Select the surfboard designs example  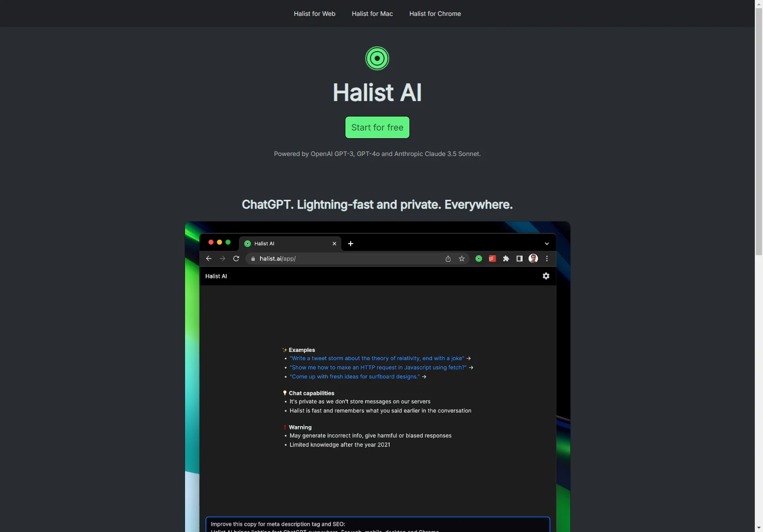click(355, 376)
